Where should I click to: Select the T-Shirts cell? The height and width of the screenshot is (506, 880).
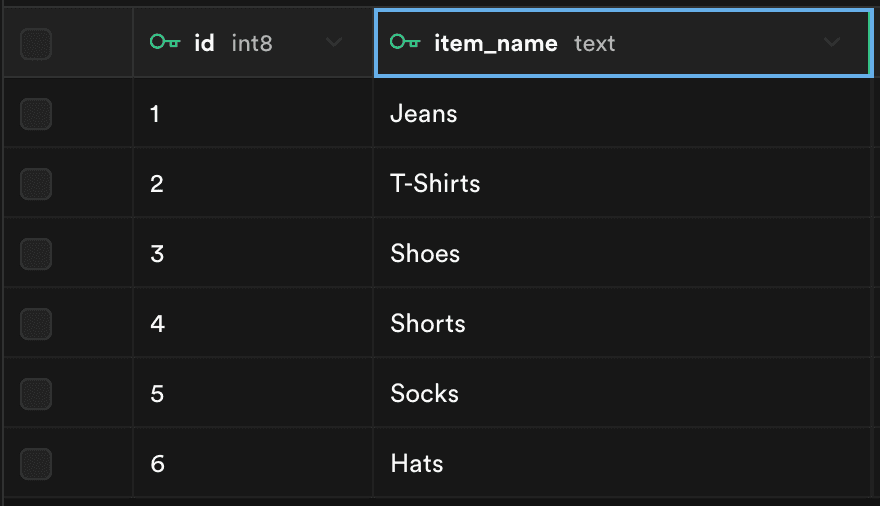tap(435, 184)
